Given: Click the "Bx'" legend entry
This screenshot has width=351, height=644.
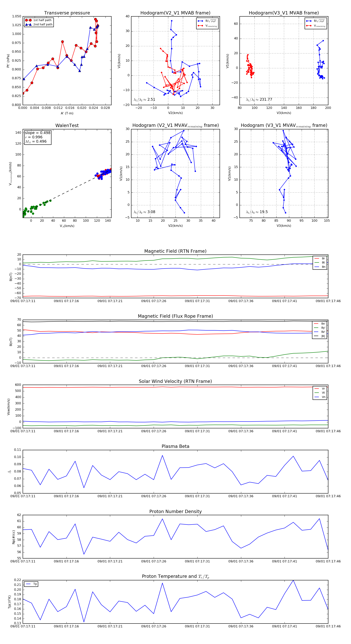Looking at the screenshot, I should [320, 324].
